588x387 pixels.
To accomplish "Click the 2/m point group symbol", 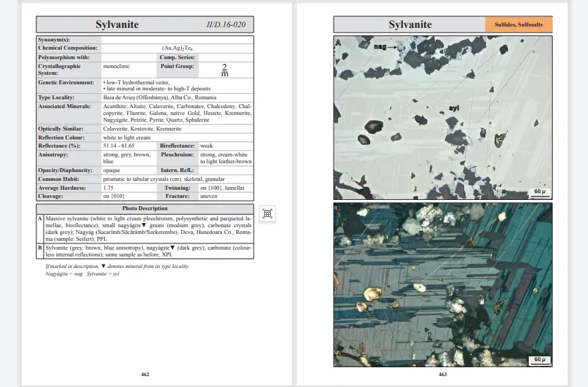I will 225,69.
